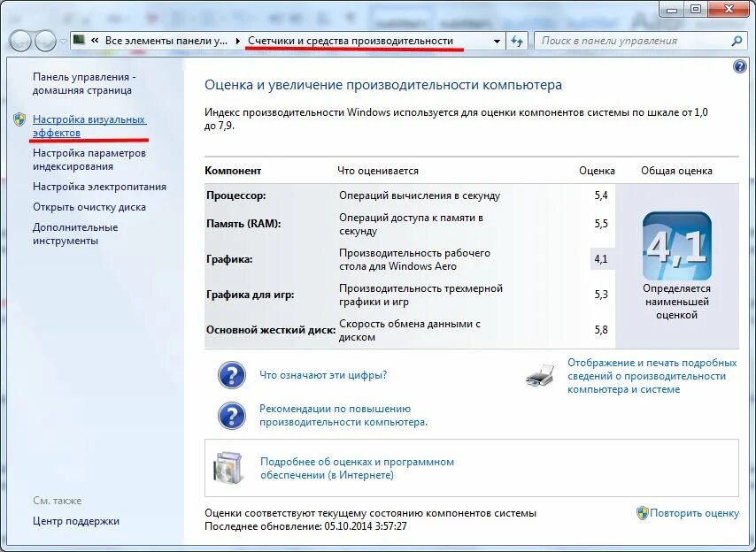Viewport: 756px width, 552px height.
Task: Expand the breadcrumb arrow after 'Все элементы панели'
Action: coord(238,41)
